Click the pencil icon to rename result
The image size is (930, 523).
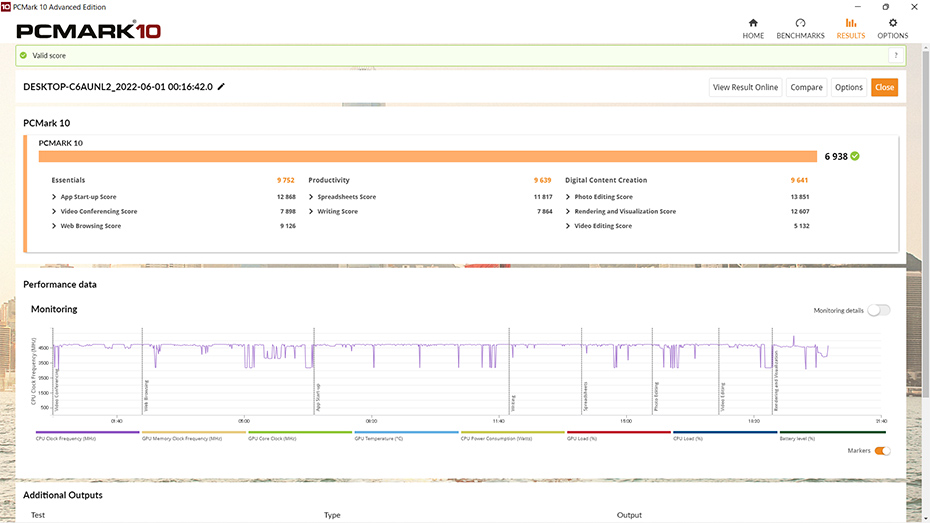click(x=221, y=87)
